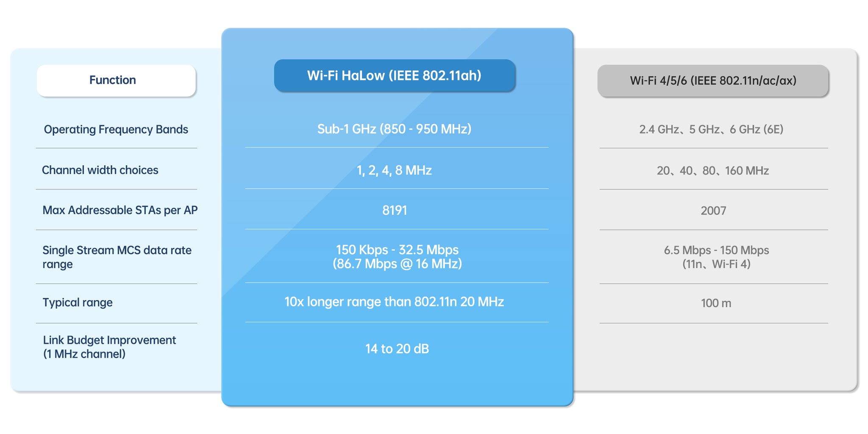Click the 150 Kbps - 32.5 Mbps text

click(397, 250)
